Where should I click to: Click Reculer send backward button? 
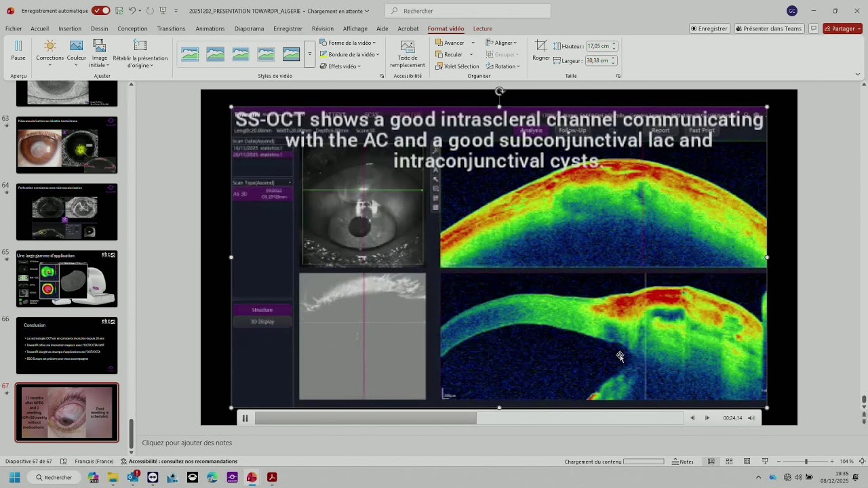point(449,54)
